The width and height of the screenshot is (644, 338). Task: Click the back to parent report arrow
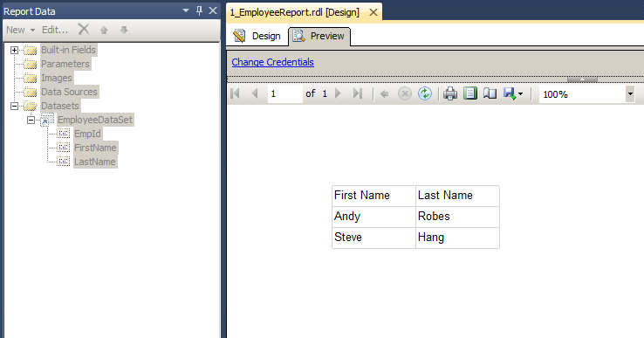coord(385,94)
